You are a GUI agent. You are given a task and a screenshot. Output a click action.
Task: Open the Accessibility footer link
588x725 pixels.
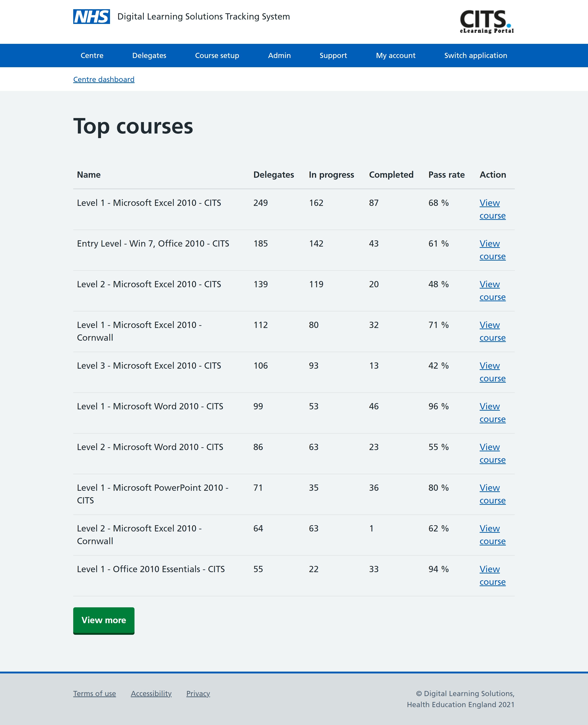[x=151, y=694]
